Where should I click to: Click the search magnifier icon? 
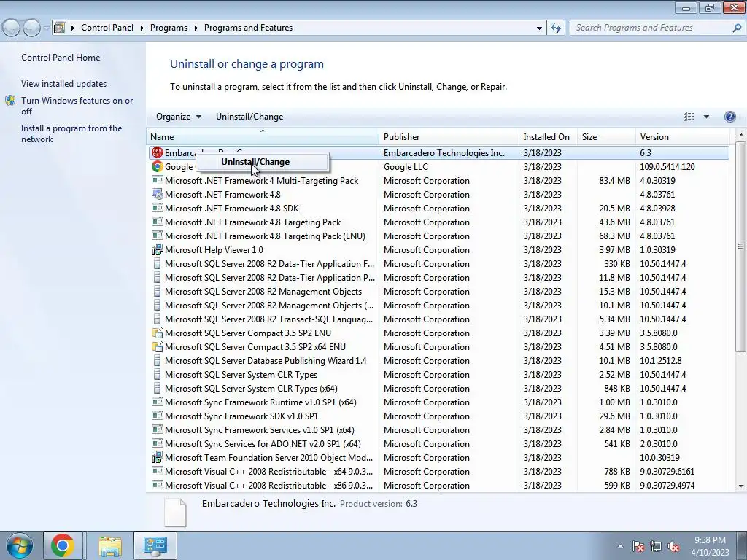(737, 28)
